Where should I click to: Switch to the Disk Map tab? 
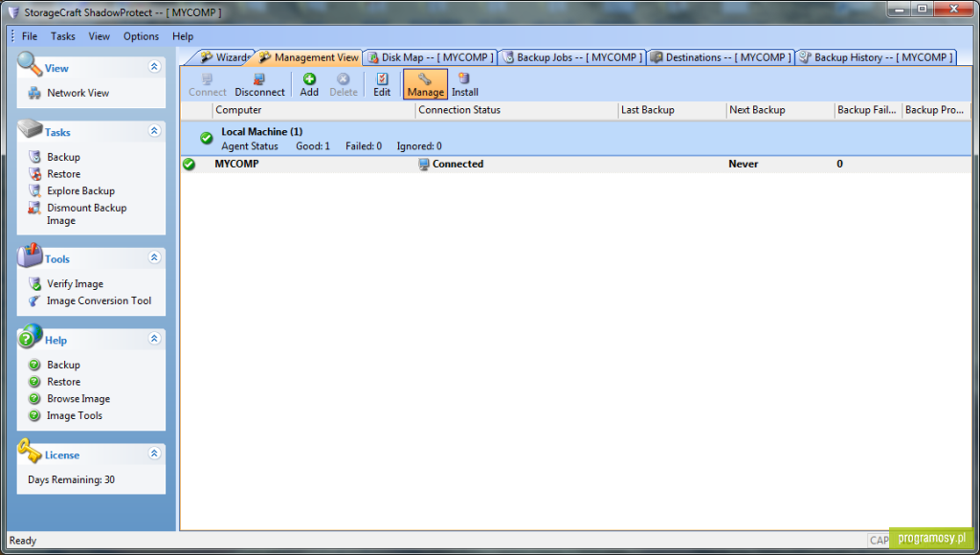(x=432, y=57)
